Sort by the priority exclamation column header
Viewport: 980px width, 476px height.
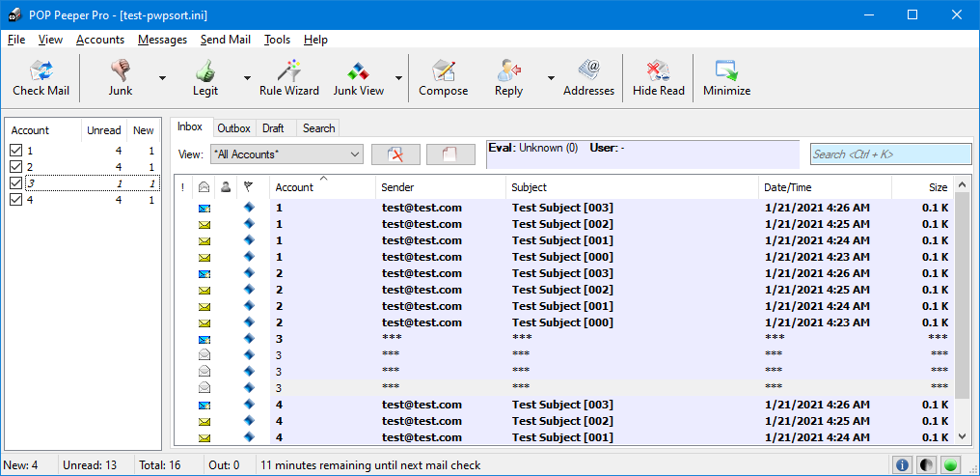click(x=182, y=187)
